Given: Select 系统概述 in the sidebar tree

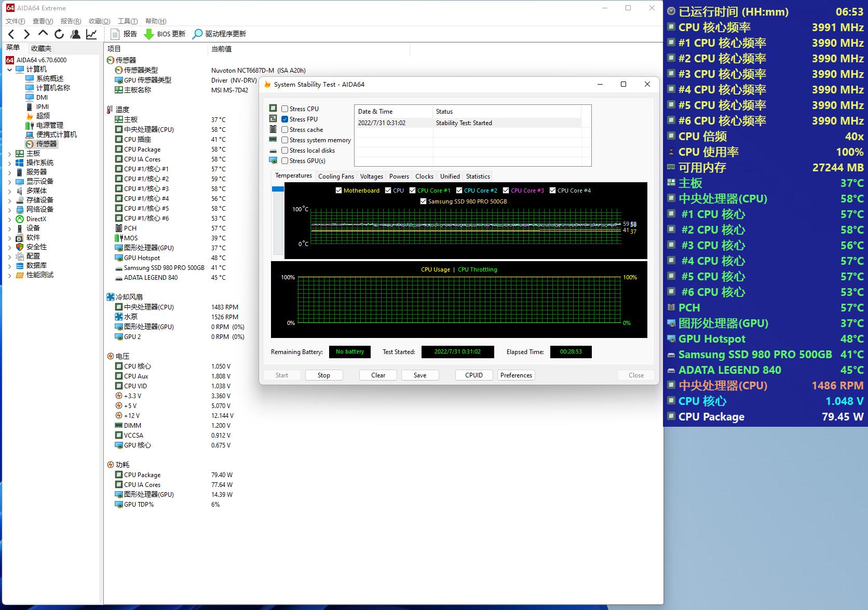Looking at the screenshot, I should 50,79.
